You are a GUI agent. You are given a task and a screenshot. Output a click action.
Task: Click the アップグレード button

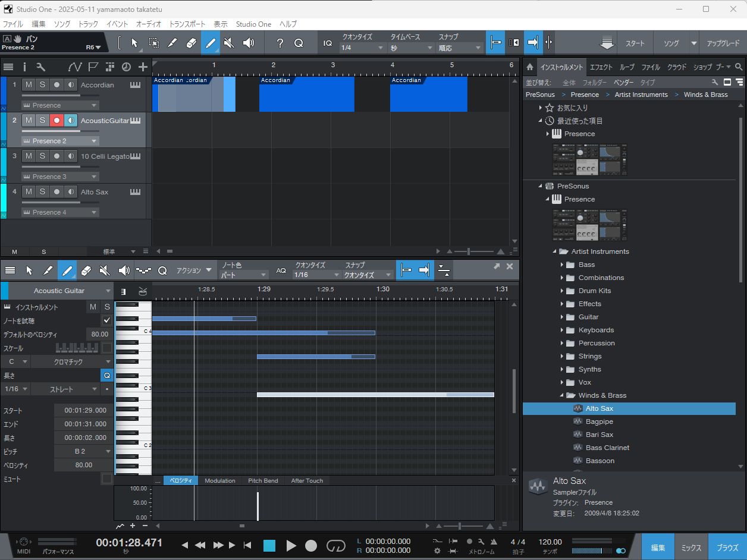723,43
